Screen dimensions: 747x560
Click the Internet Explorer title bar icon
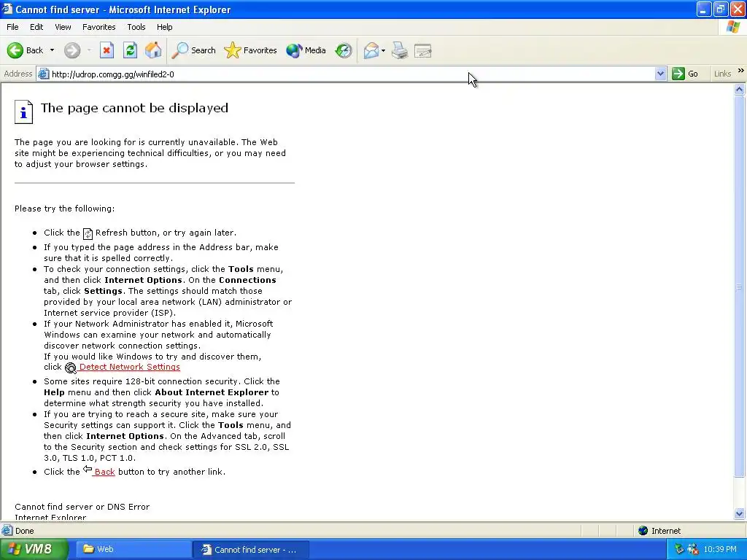point(7,9)
